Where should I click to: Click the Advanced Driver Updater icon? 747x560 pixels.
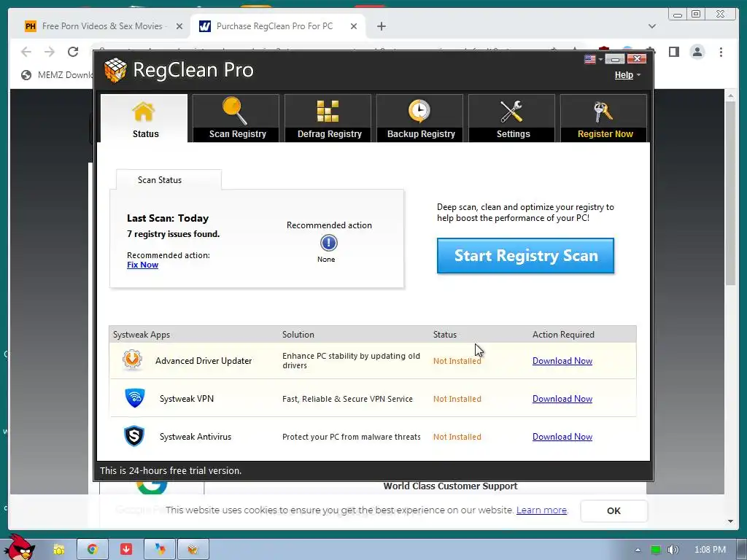pos(133,360)
